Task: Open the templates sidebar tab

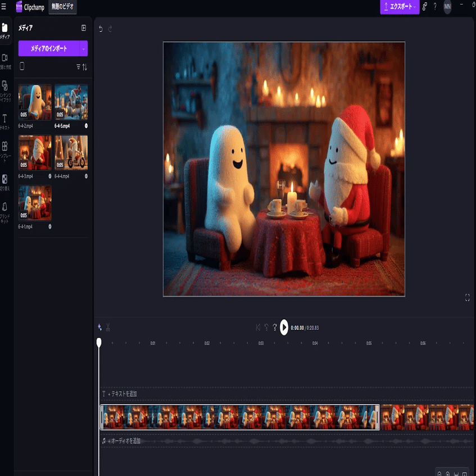Action: point(5,152)
